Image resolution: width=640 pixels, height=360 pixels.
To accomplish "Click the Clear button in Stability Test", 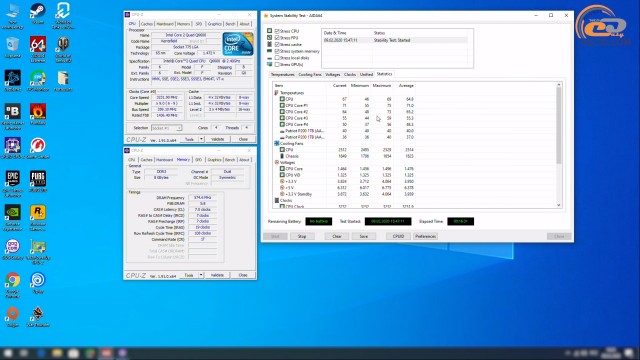I will coord(337,236).
